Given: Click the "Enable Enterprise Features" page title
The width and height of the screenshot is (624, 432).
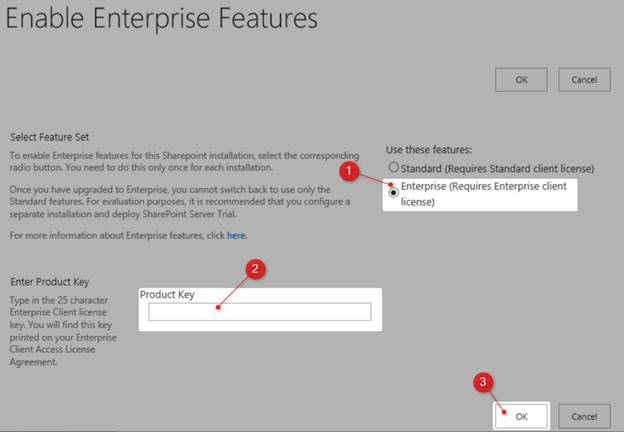Looking at the screenshot, I should pyautogui.click(x=163, y=19).
